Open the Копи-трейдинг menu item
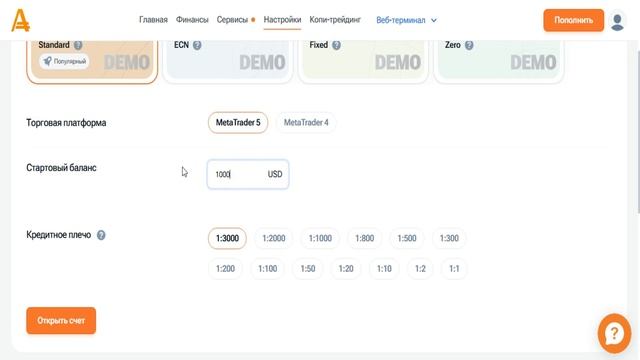Image resolution: width=640 pixels, height=360 pixels. tap(335, 20)
